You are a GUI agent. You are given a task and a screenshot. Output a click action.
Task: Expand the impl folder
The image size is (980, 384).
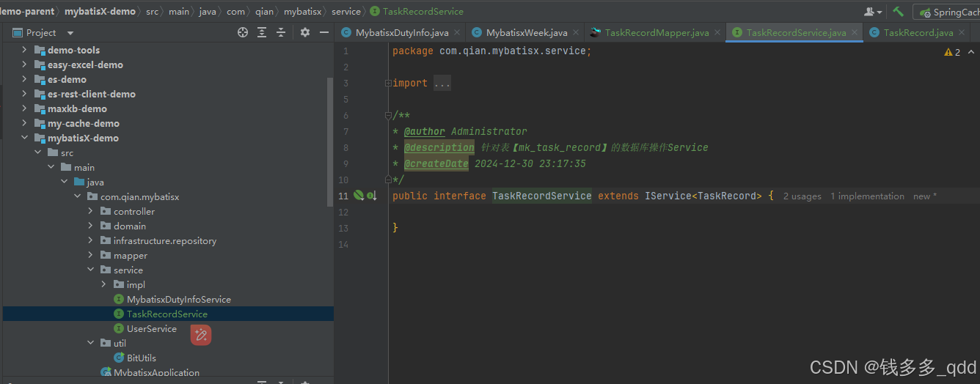coord(103,284)
